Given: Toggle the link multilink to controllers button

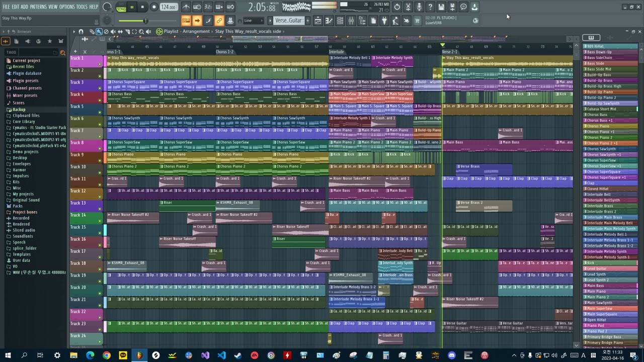Looking at the screenshot, I should click(219, 21).
